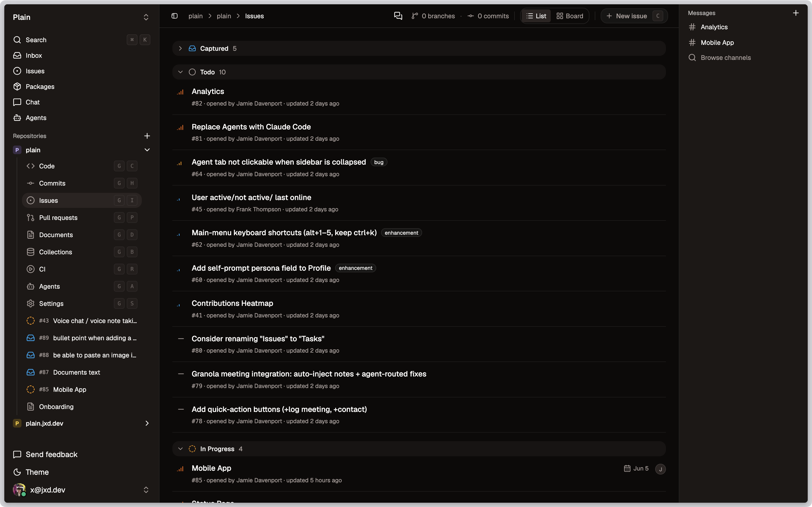Open issue Contributions Heatmap
The height and width of the screenshot is (507, 812).
tap(232, 303)
